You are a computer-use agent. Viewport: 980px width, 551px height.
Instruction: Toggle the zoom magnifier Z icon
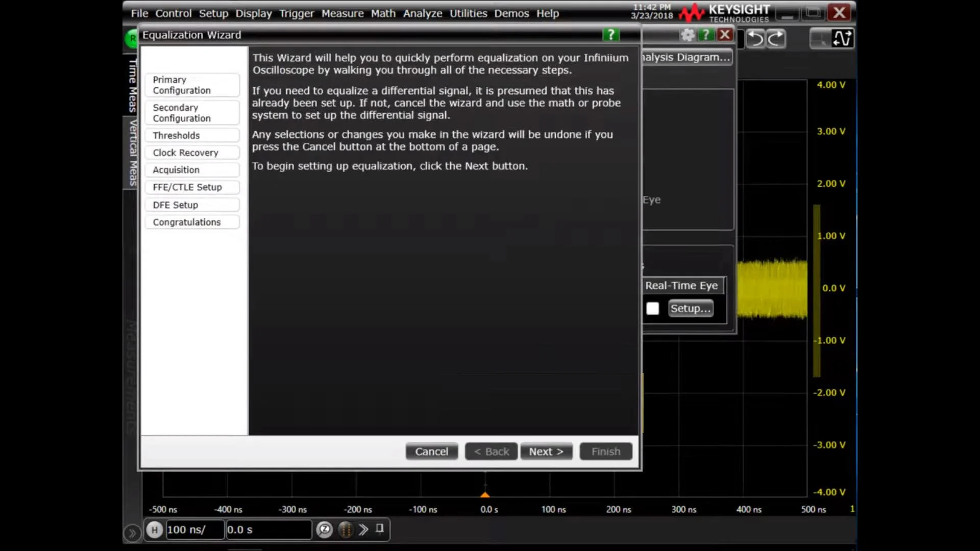324,530
